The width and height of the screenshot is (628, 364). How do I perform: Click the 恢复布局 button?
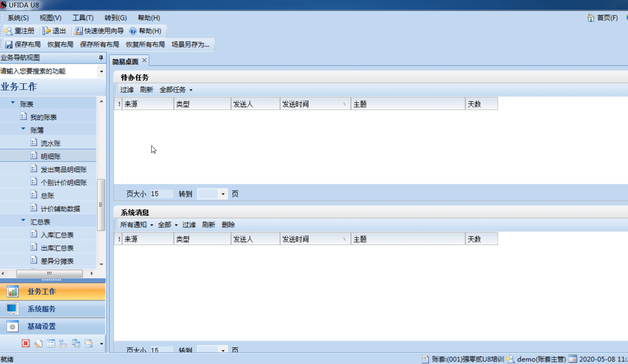coord(60,44)
